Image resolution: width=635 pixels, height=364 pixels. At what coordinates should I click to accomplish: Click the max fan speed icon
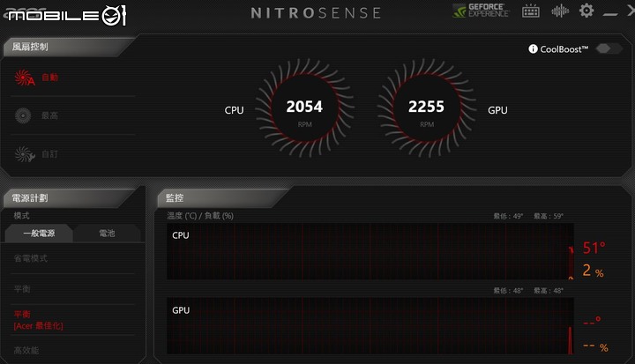(x=23, y=115)
